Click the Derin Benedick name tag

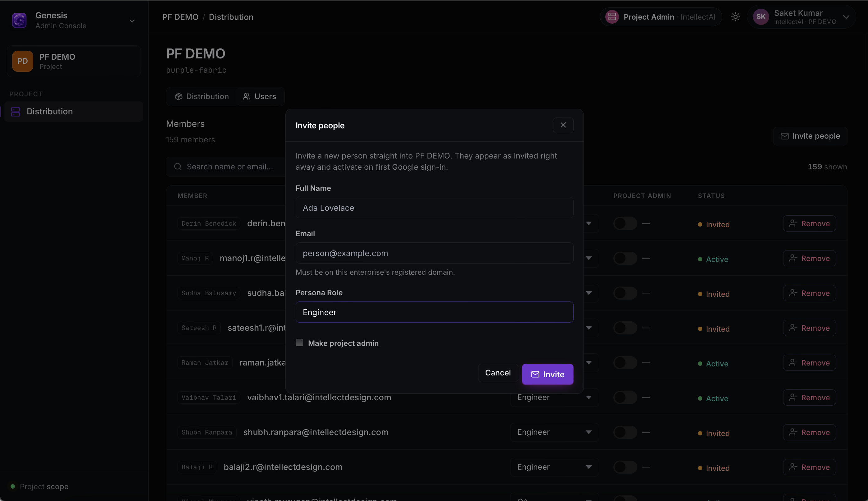[x=209, y=224]
